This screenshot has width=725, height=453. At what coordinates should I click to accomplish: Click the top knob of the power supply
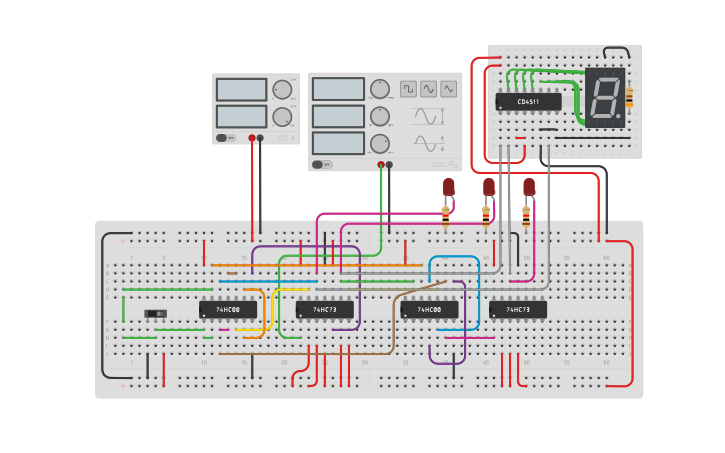[x=282, y=90]
